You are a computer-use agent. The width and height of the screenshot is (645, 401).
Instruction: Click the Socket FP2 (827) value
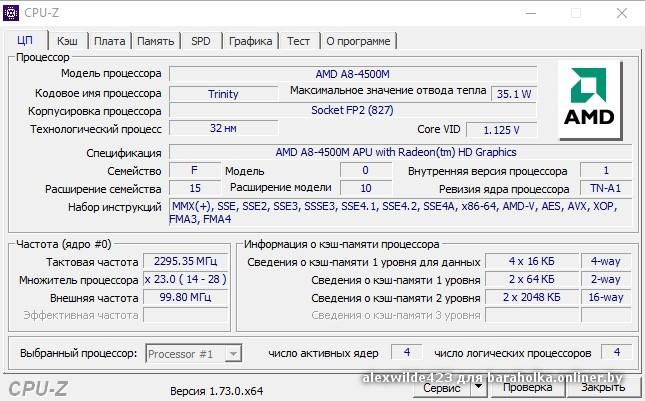tap(353, 110)
